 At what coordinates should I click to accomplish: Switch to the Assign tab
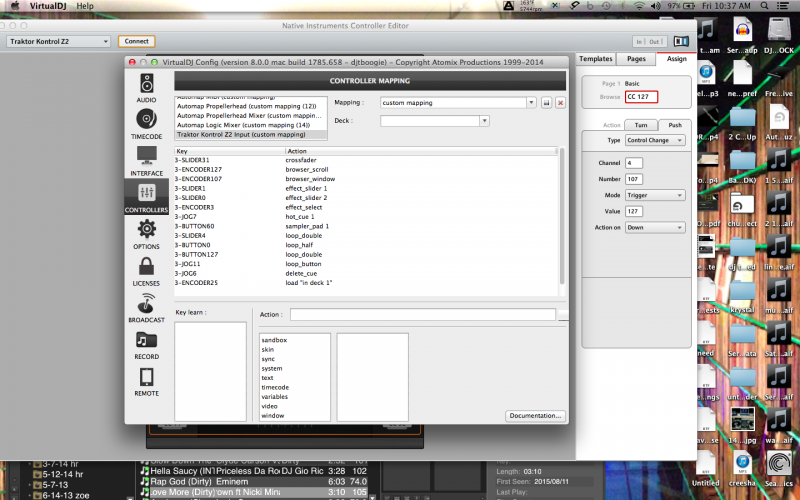[x=677, y=59]
